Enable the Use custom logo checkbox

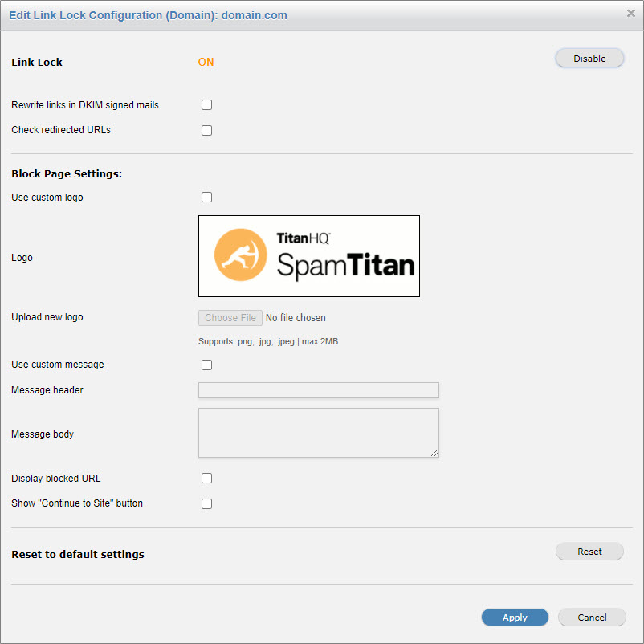(206, 198)
